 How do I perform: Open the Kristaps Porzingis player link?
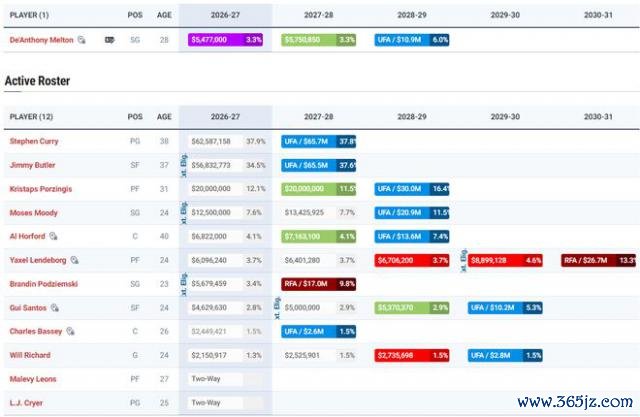[41, 189]
